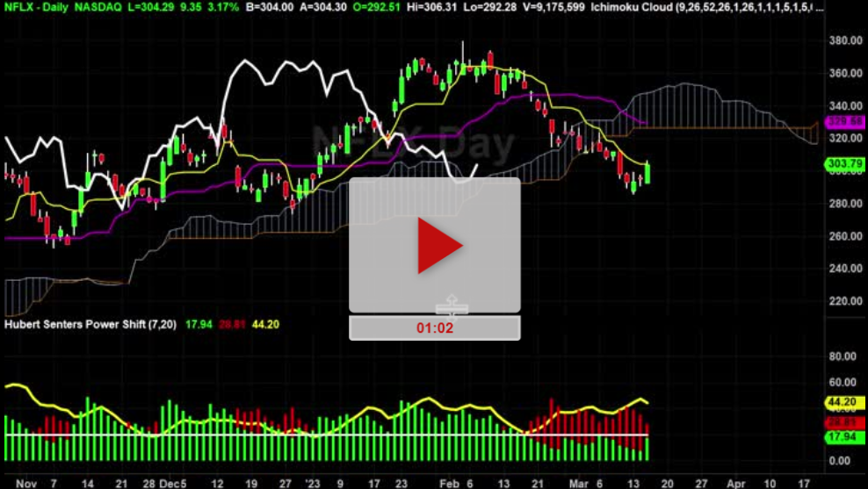The width and height of the screenshot is (868, 489).
Task: Click the 3.17% percent change value
Action: tap(224, 7)
